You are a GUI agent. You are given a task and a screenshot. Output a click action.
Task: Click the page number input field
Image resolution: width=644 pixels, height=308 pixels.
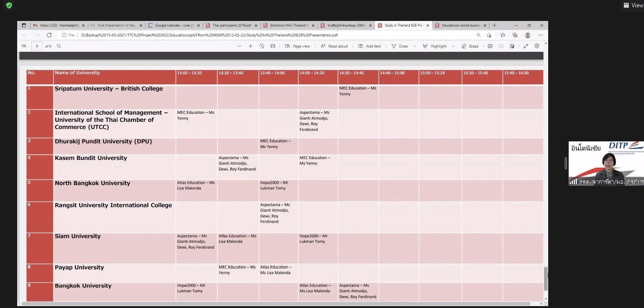click(37, 46)
